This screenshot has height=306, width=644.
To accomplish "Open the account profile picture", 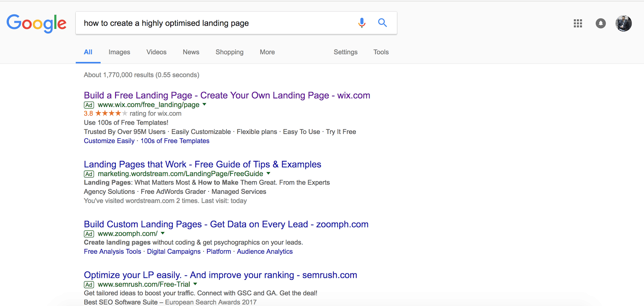I will tap(623, 23).
